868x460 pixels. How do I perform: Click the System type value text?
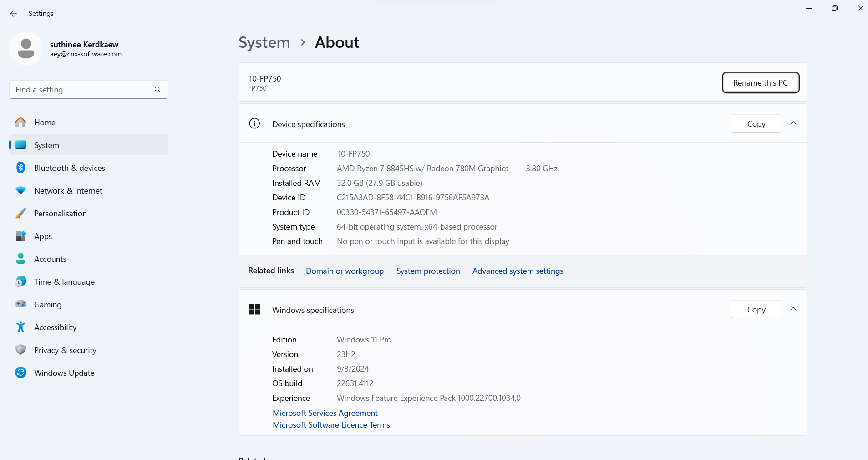coord(417,226)
